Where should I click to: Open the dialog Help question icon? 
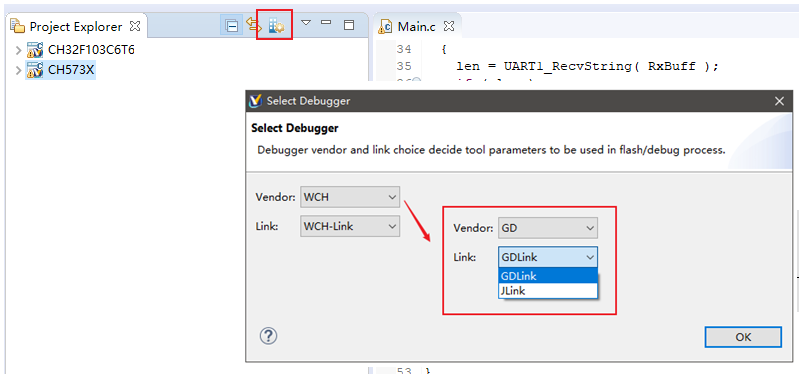pyautogui.click(x=269, y=337)
